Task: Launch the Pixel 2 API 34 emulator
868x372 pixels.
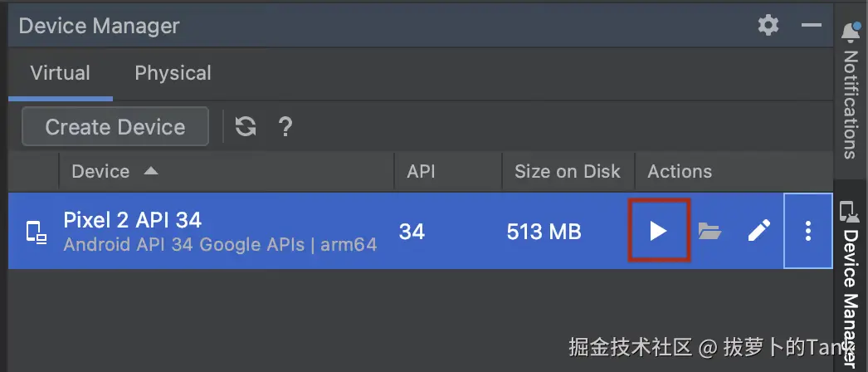Action: click(658, 231)
